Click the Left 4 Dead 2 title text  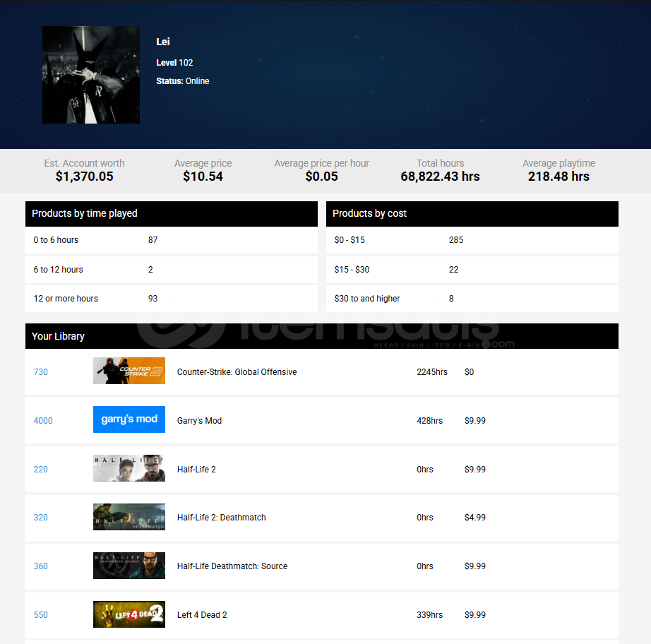202,615
